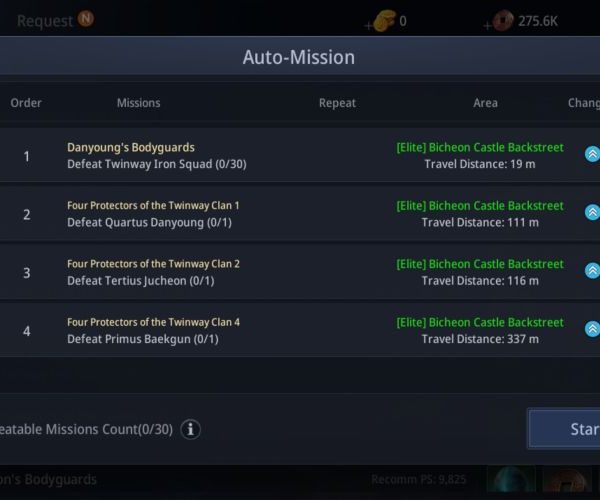The width and height of the screenshot is (600, 500).
Task: Click the N badge next to Request
Action: tap(86, 19)
